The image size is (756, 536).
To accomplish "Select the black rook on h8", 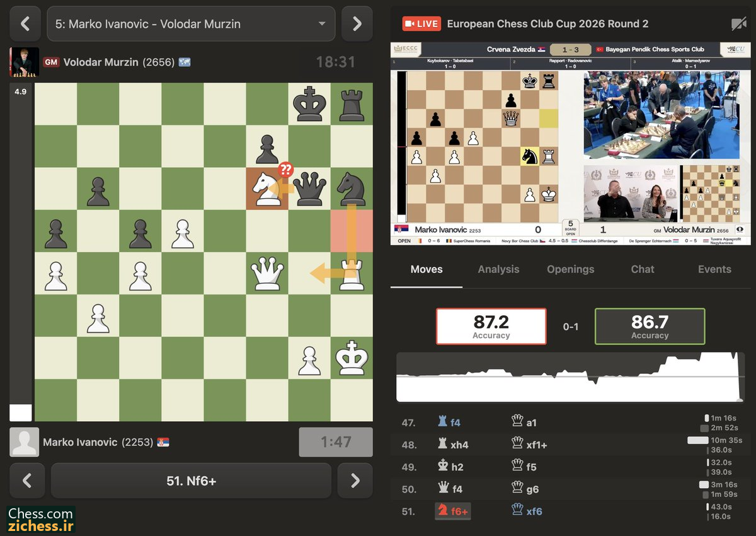I will [352, 104].
